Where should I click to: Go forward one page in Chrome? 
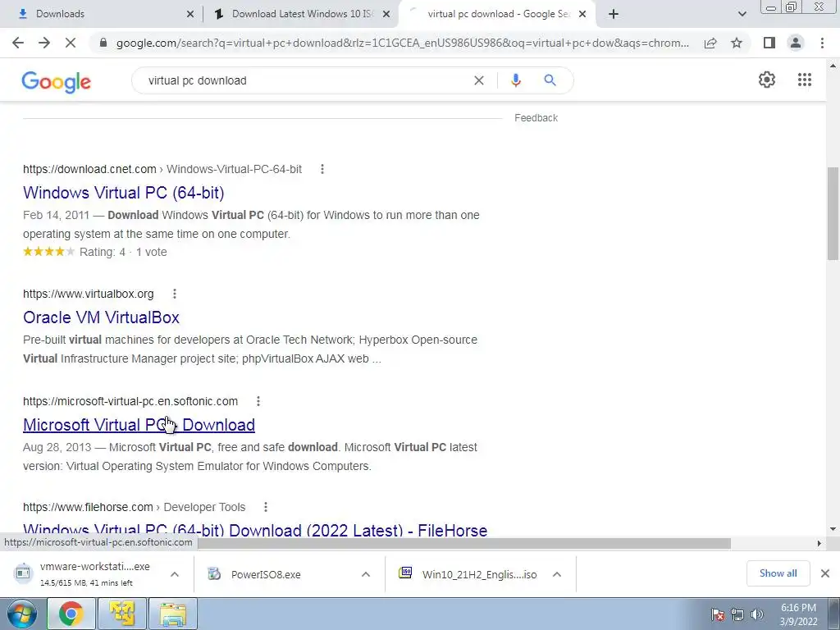click(44, 43)
